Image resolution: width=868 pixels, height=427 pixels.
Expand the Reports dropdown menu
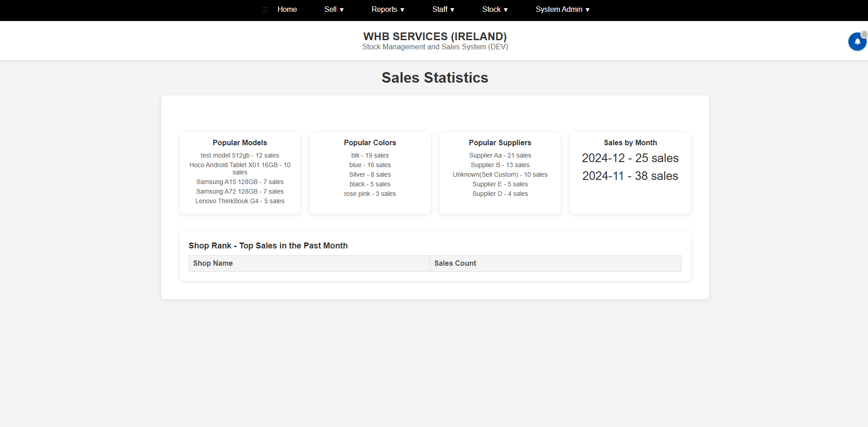click(388, 10)
